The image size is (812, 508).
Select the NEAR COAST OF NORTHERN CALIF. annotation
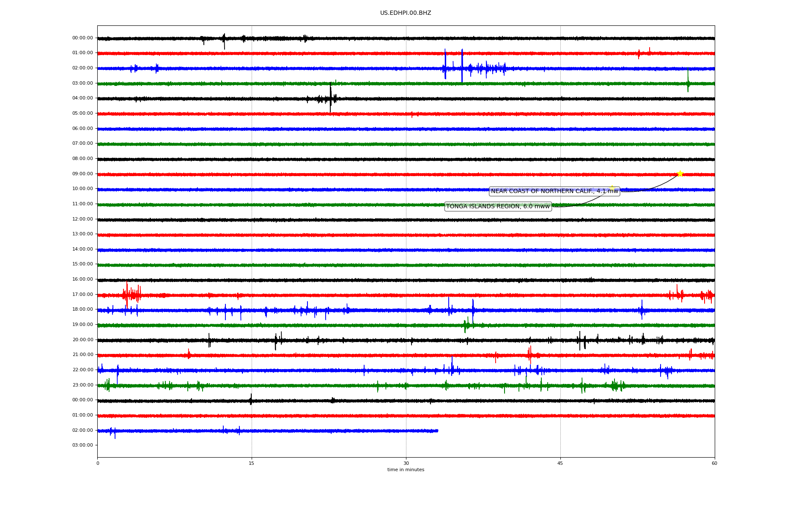click(x=554, y=191)
